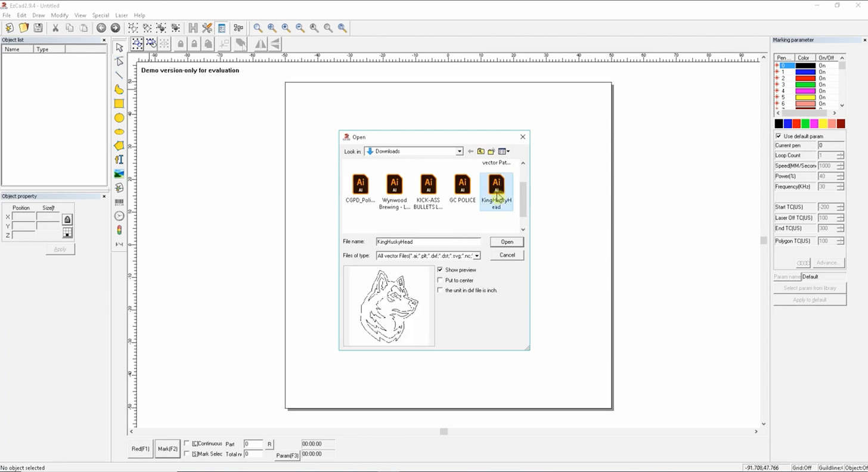
Task: Expand the Files of type dropdown
Action: 477,255
